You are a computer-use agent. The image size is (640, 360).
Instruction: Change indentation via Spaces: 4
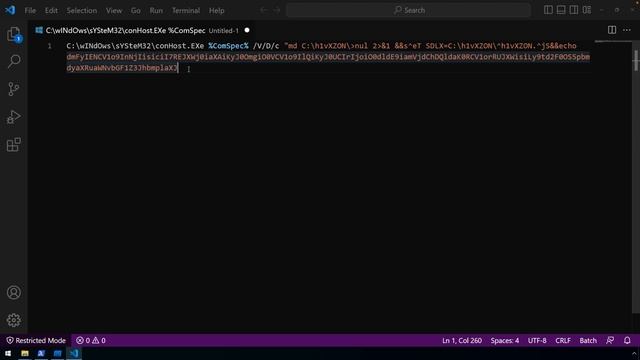click(x=505, y=340)
